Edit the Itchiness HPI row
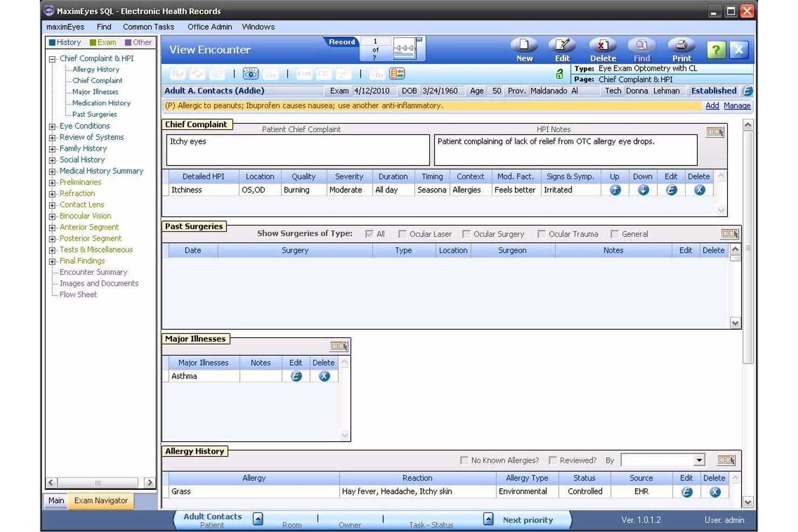This screenshot has height=532, width=798. [671, 190]
